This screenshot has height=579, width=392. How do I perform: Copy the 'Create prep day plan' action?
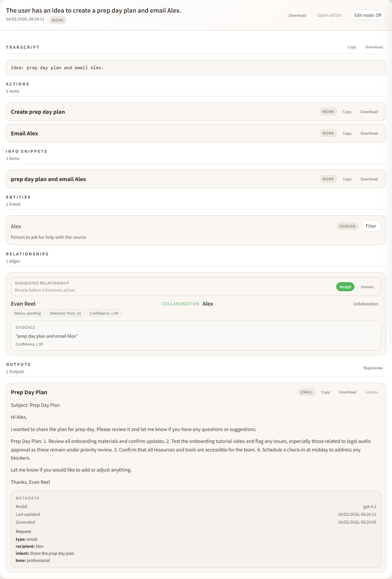point(347,111)
